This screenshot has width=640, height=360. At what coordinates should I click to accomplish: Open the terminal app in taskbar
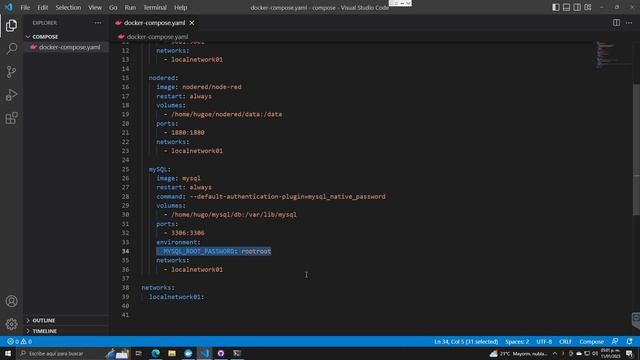coord(237,353)
